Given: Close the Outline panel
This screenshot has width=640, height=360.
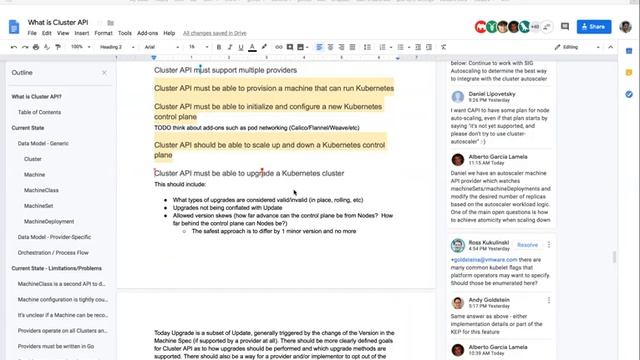Looking at the screenshot, I should point(104,73).
